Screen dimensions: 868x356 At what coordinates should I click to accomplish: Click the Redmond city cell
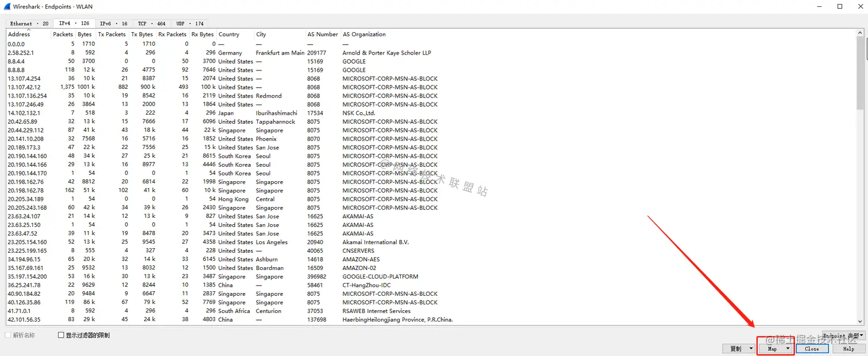tap(269, 96)
